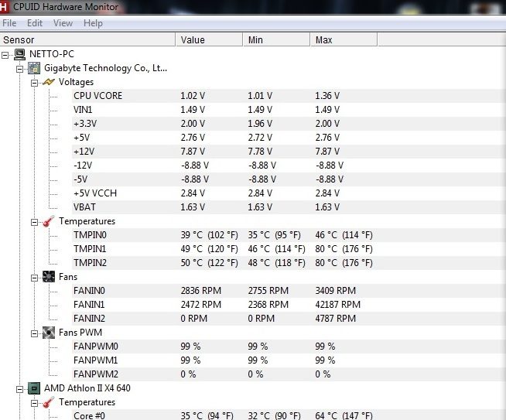
Task: Collapse the AMD Athlon II X4 640 node
Action: (x=19, y=389)
